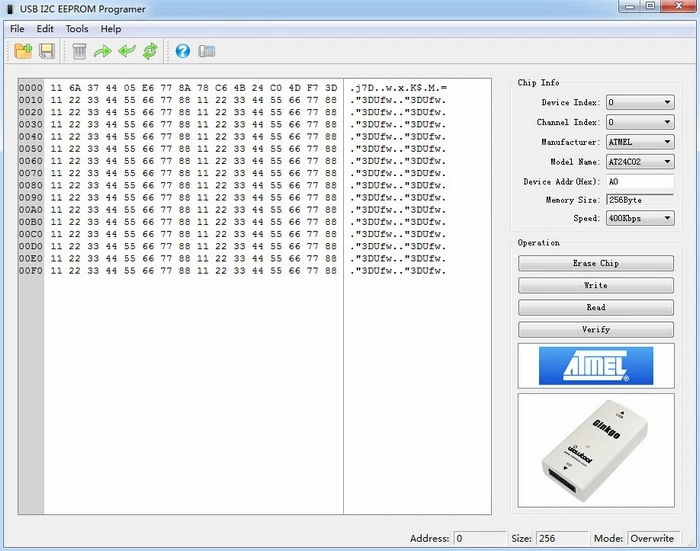Click the Write button
The height and width of the screenshot is (551, 700).
click(596, 285)
